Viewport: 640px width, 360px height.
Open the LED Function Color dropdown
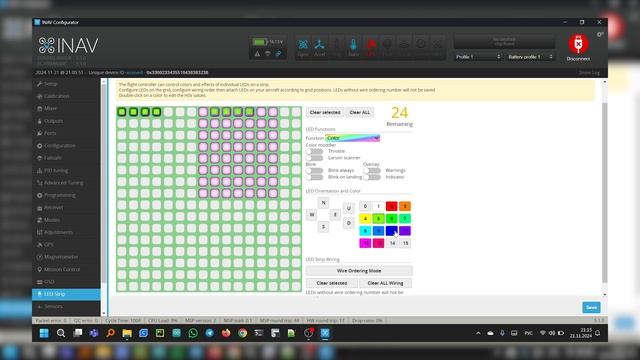tap(353, 138)
